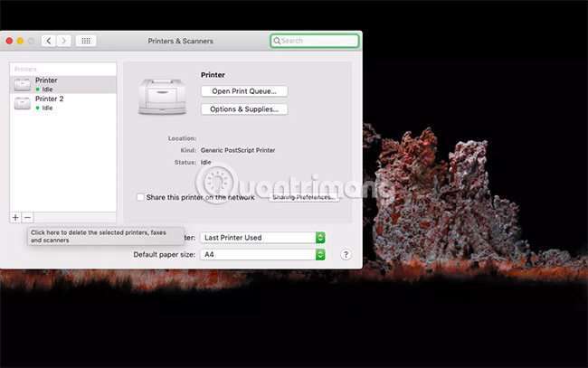Click the Generic PostScript Printer kind text
The image size is (588, 368).
click(238, 150)
